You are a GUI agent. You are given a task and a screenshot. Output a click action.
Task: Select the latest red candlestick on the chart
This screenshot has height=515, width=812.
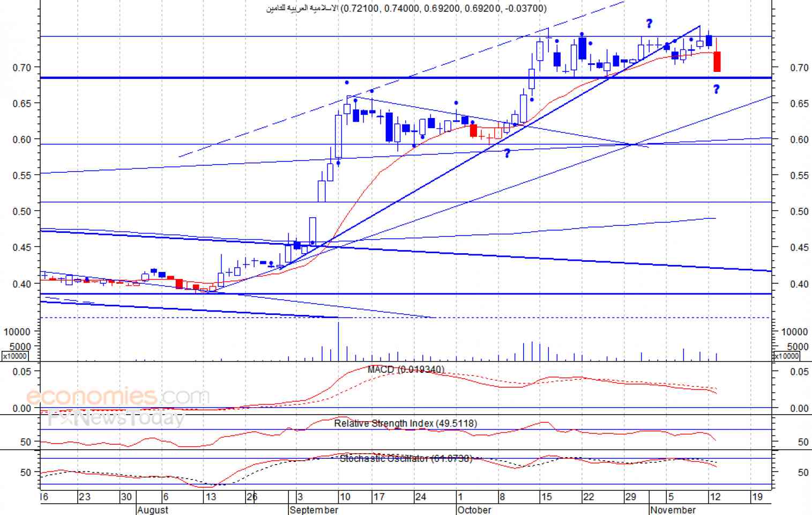717,62
